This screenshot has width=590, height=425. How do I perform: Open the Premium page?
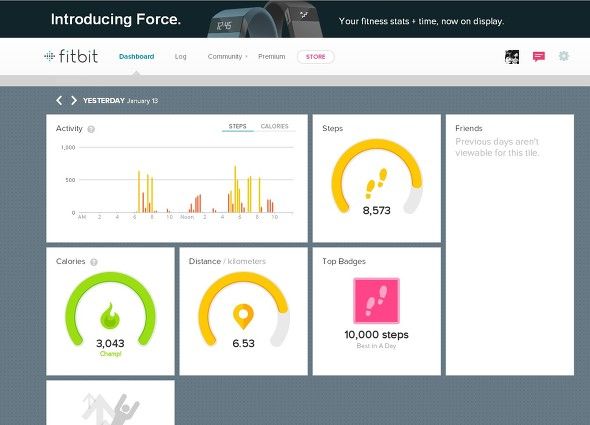271,56
